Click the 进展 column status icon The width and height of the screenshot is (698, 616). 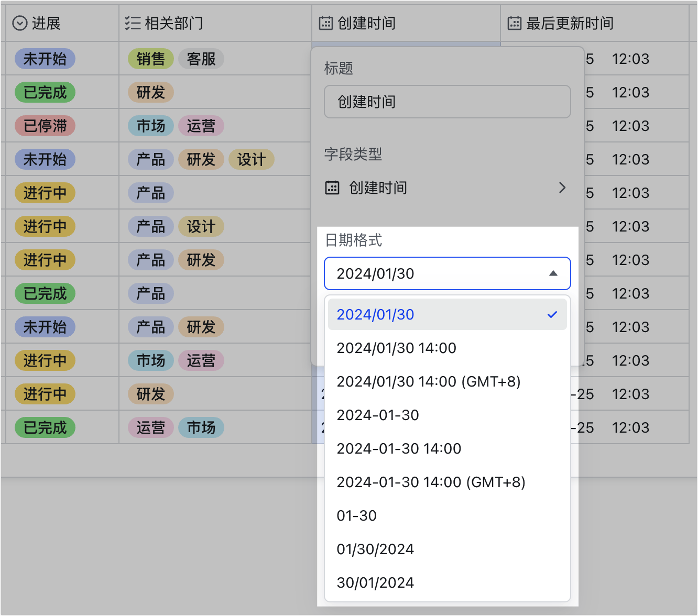(19, 23)
